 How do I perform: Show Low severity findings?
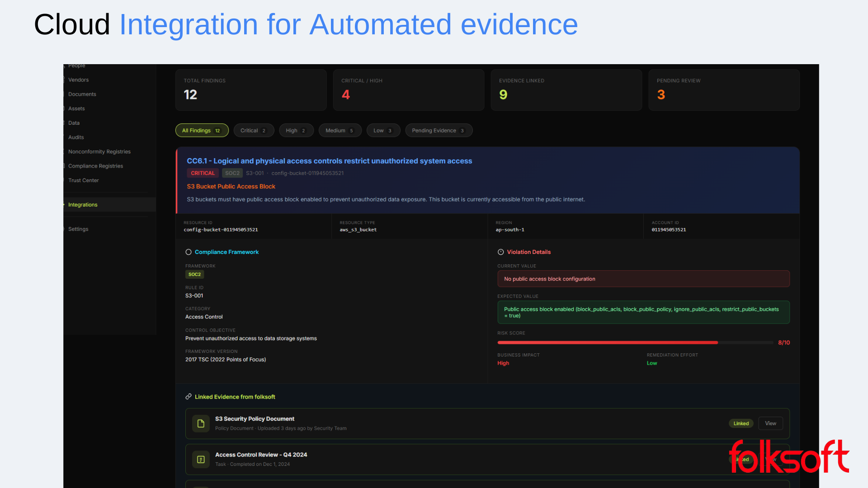point(383,131)
